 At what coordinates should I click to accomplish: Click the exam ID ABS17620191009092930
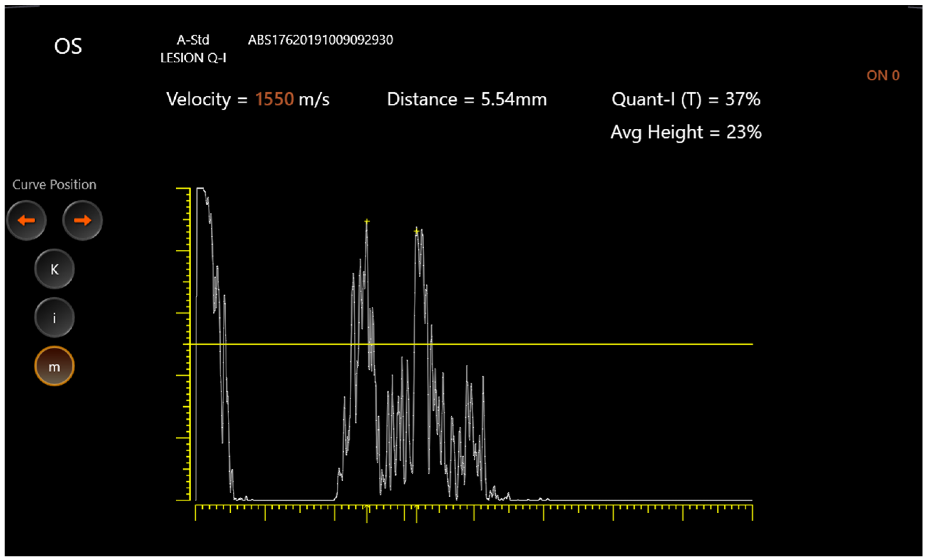coord(321,40)
